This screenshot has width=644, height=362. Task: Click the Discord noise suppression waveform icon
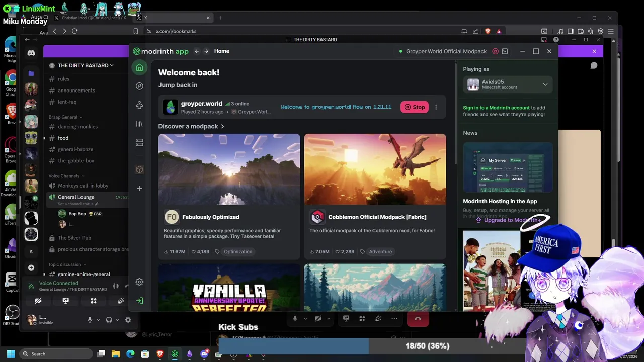click(116, 286)
